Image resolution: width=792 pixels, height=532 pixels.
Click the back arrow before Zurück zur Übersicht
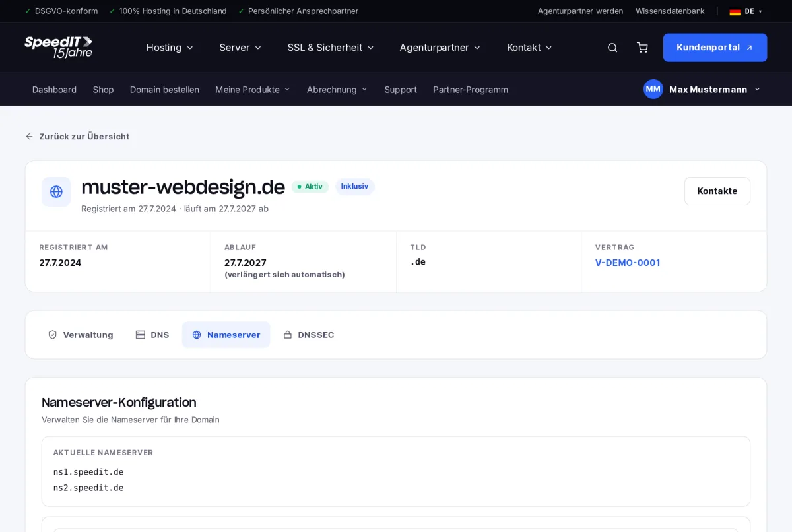29,137
